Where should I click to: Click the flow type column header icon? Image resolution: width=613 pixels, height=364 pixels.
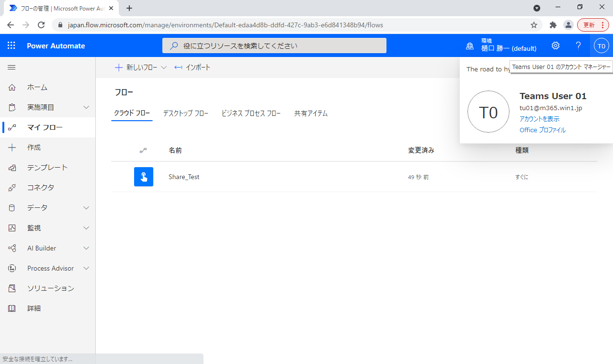coord(143,150)
